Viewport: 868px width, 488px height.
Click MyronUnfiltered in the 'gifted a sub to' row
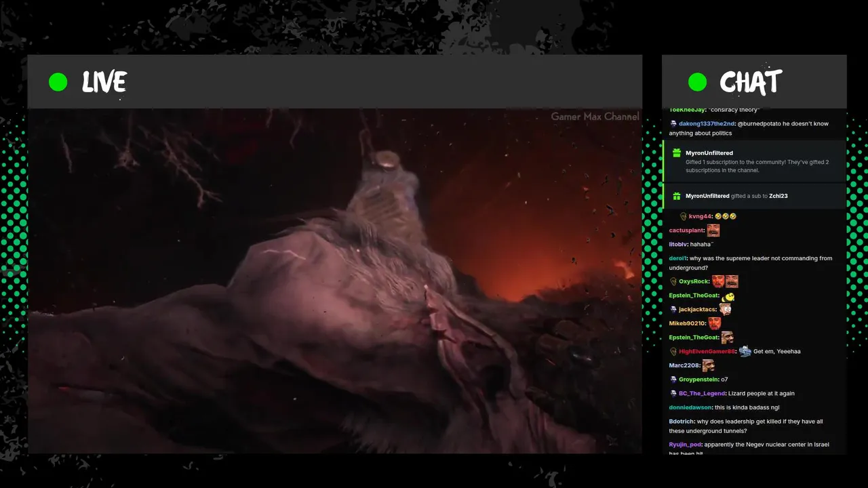(x=707, y=196)
